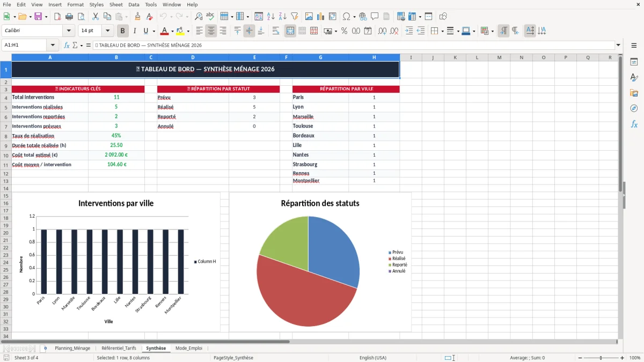Viewport: 644px width, 362px height.
Task: Click the 100% zoom level
Action: pos(635,358)
